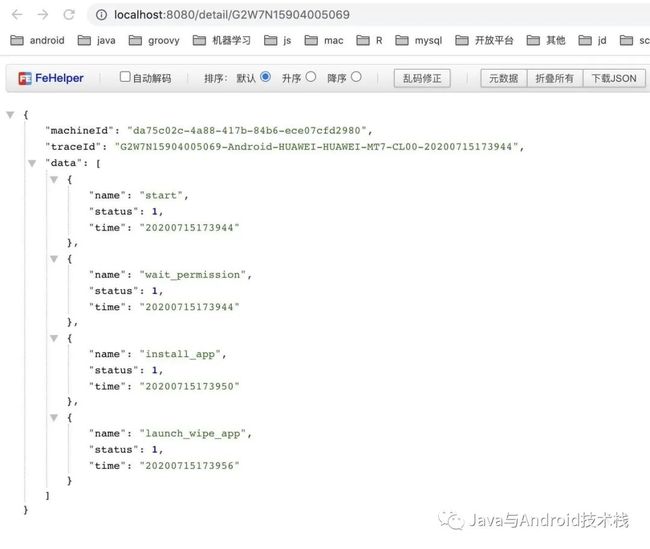Reload the page with the refresh icon
This screenshot has width=650, height=549.
coord(69,15)
